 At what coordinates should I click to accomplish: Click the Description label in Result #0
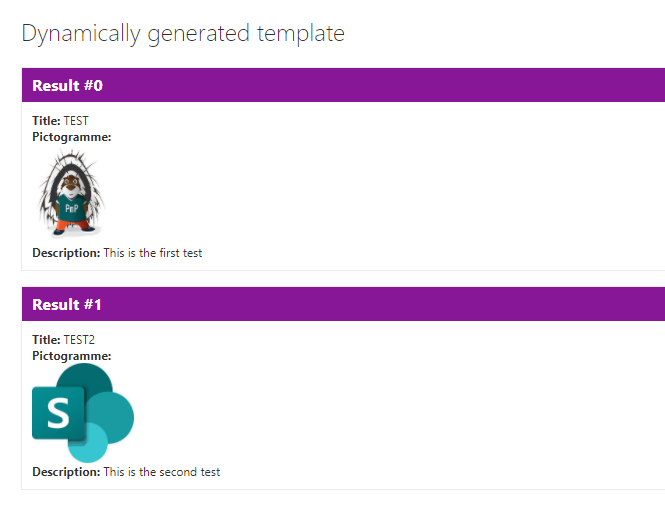(66, 253)
